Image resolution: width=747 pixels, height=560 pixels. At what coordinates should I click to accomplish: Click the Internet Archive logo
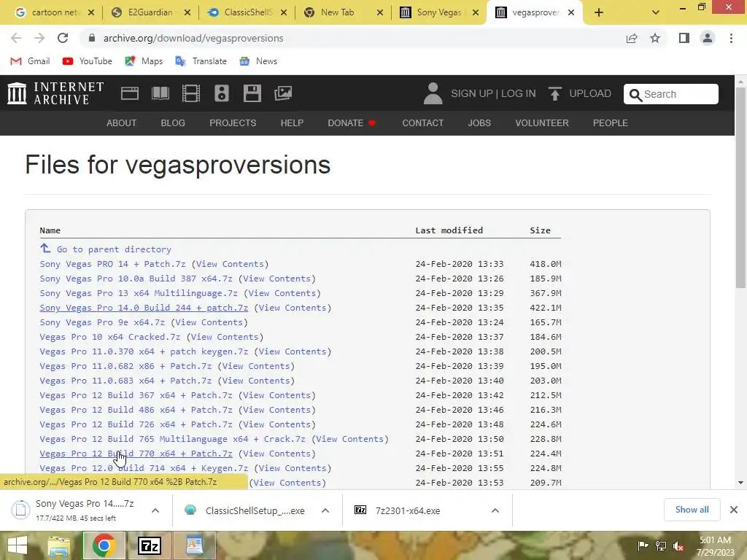pos(55,93)
